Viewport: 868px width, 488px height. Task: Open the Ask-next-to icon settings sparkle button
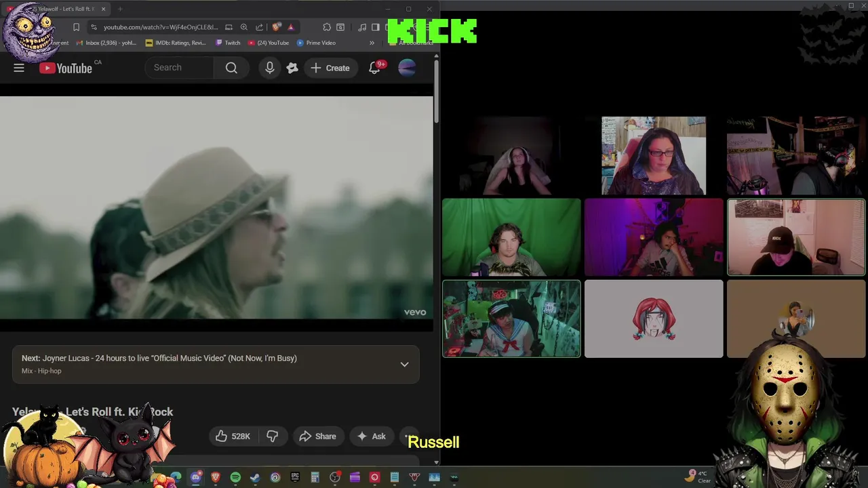[x=292, y=68]
